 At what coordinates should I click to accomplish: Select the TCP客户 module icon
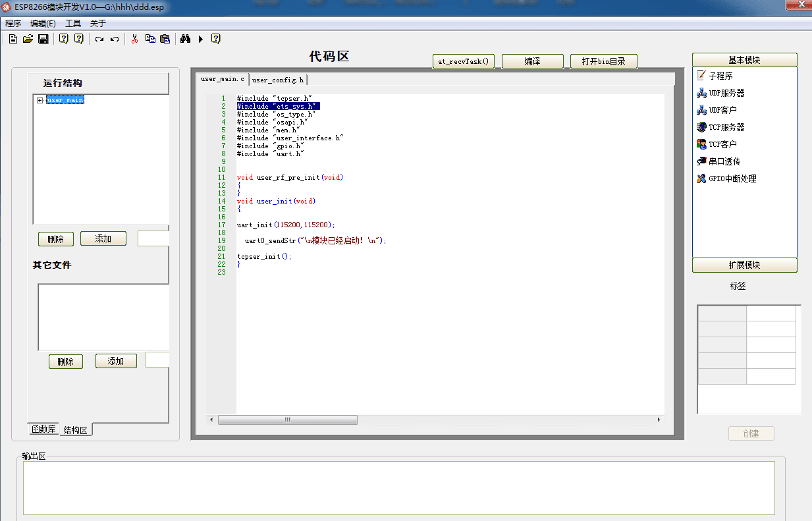[701, 144]
